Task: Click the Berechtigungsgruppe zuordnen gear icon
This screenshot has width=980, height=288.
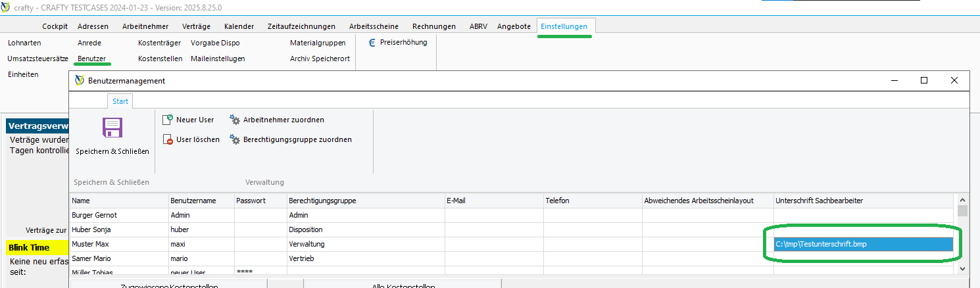Action: pos(235,139)
